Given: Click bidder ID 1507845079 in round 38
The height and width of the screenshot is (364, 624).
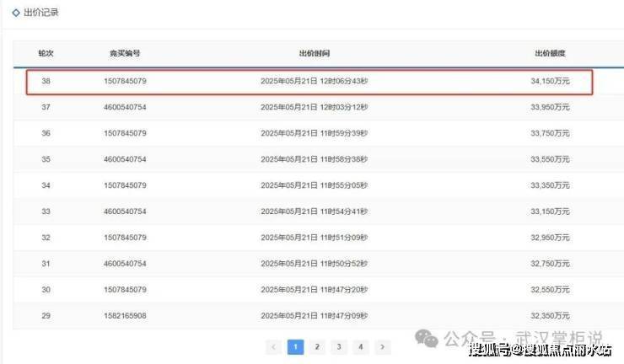Looking at the screenshot, I should coord(125,81).
